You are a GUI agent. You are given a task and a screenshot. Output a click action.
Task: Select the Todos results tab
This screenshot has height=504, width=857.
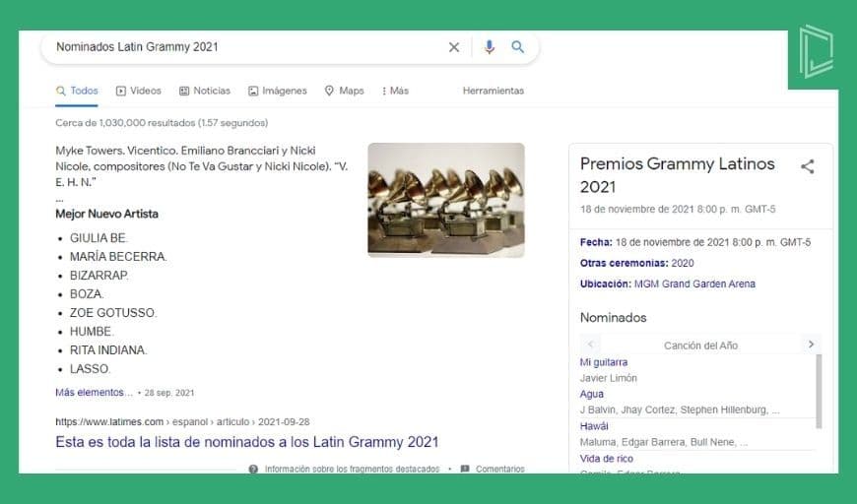(x=77, y=91)
